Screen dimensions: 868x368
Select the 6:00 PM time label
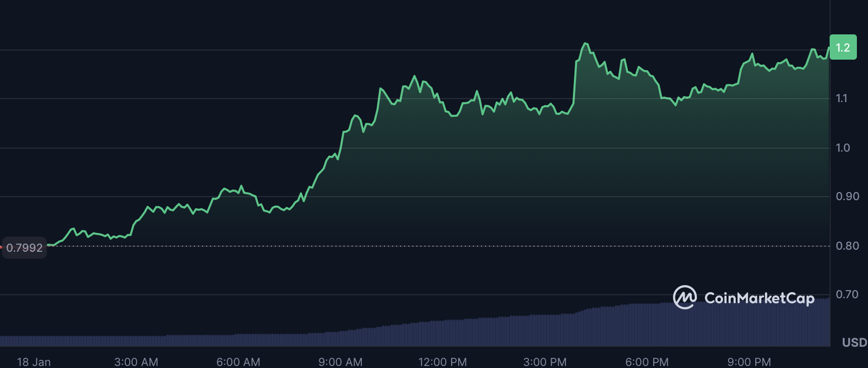(647, 362)
